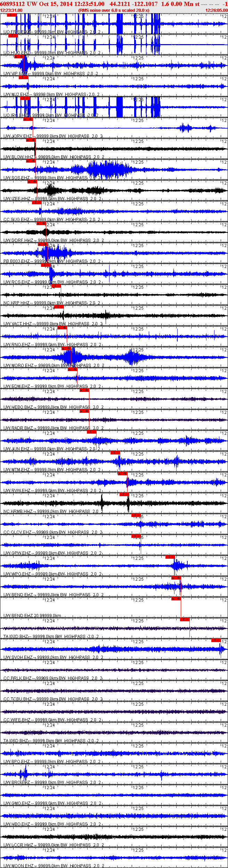Select the red pick marker on NC.KRMB trace
This screenshot has width=228, height=868.
pyautogui.click(x=124, y=494)
